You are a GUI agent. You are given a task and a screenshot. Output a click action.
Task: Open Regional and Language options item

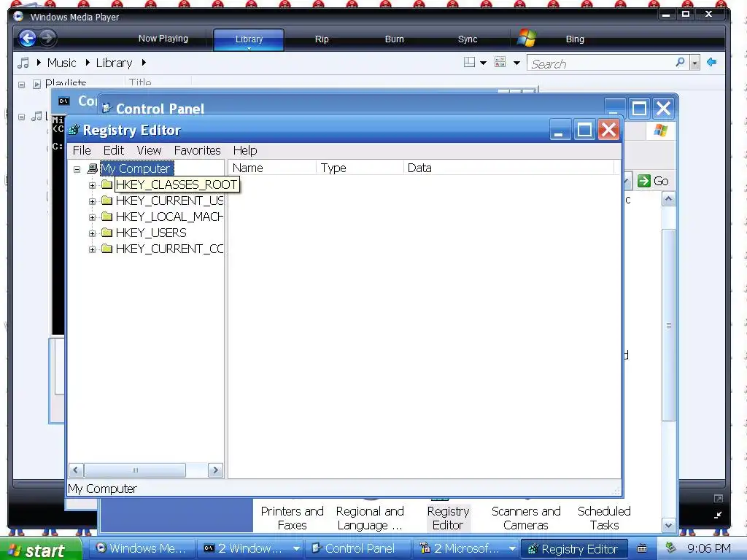coord(370,518)
